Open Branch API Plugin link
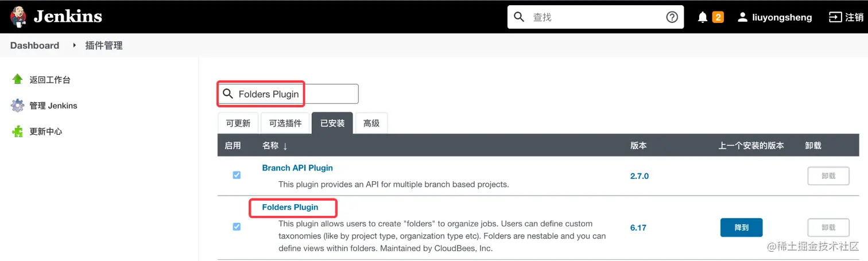Viewport: 868px width, 261px height. click(x=297, y=168)
